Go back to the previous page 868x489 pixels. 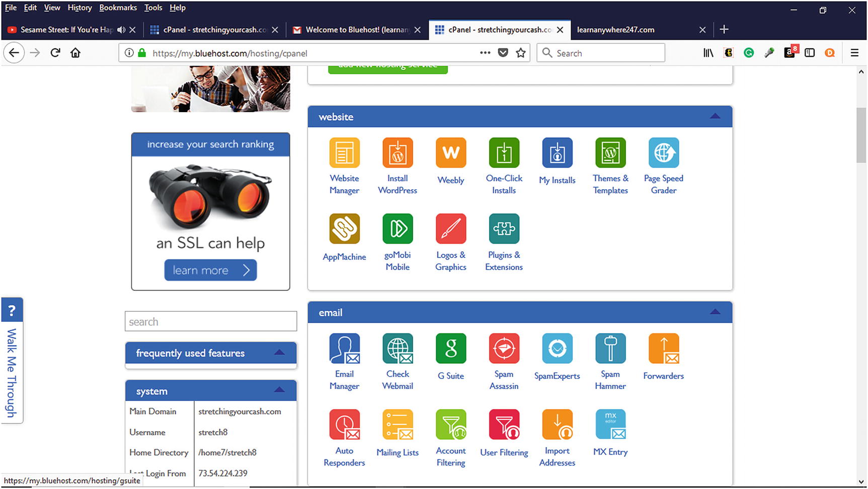click(14, 53)
